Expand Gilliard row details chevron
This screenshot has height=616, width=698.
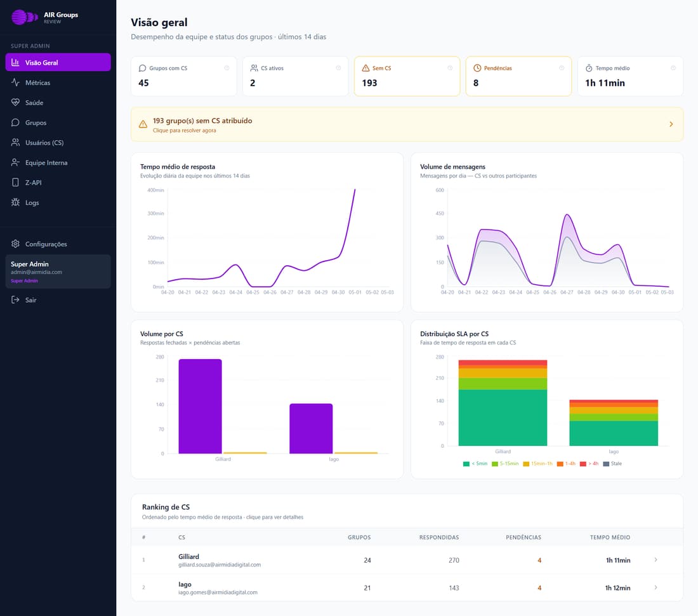coord(655,560)
